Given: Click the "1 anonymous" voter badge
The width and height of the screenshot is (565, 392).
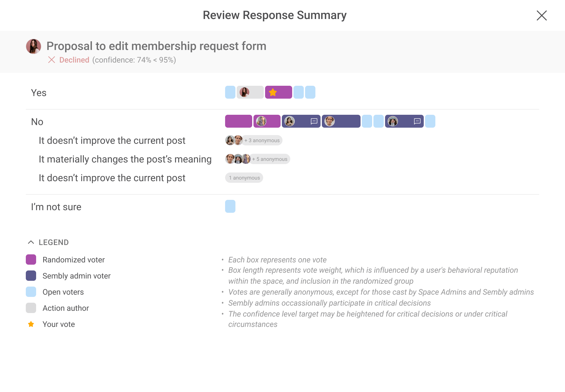Looking at the screenshot, I should [x=244, y=178].
